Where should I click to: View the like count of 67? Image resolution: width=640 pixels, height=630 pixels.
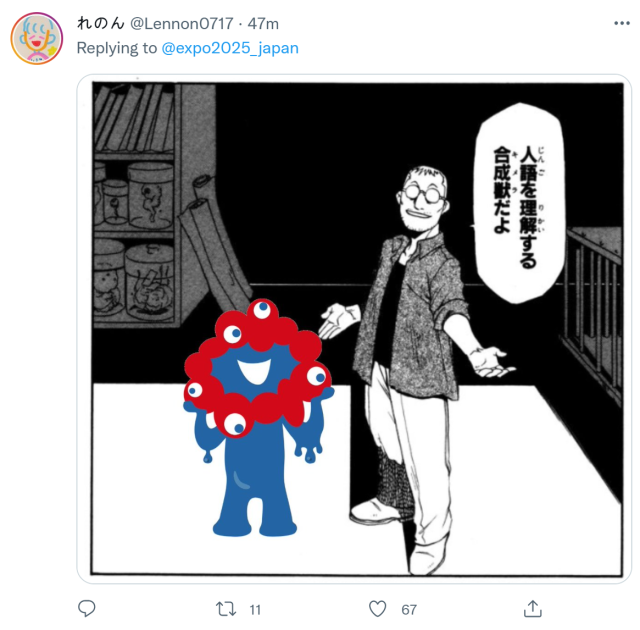(409, 610)
